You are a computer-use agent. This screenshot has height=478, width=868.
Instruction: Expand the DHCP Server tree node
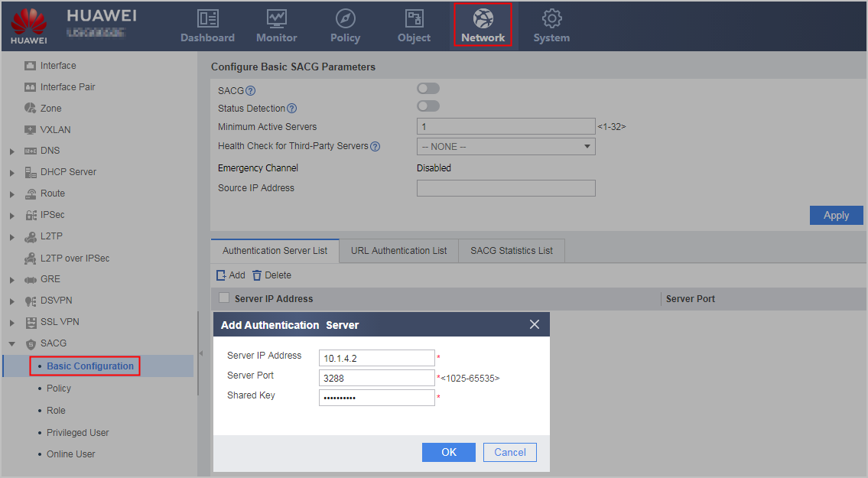point(12,173)
